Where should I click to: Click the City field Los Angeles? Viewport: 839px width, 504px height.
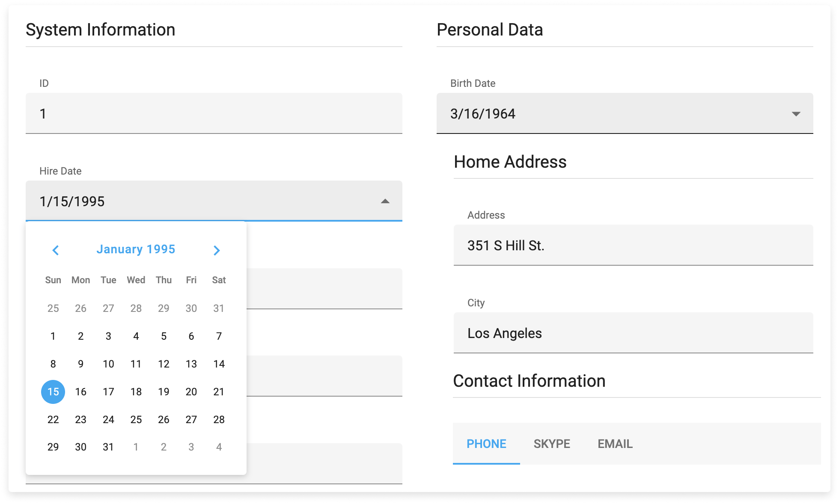pos(633,333)
